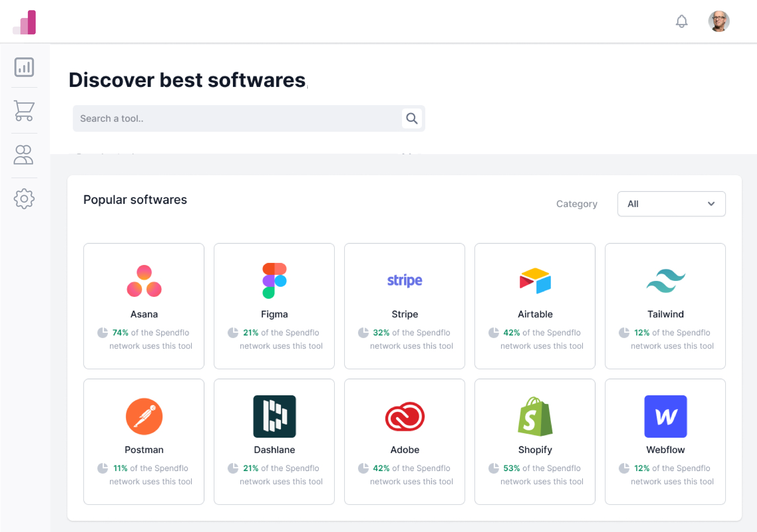Focus the 'Search a tool..' input field
This screenshot has width=757, height=532.
[249, 119]
